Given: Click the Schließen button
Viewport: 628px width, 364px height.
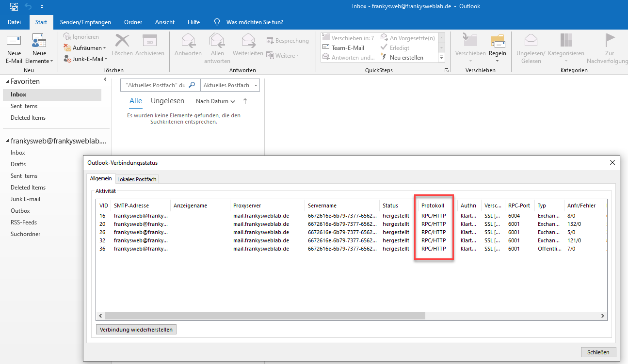Looking at the screenshot, I should click(598, 352).
